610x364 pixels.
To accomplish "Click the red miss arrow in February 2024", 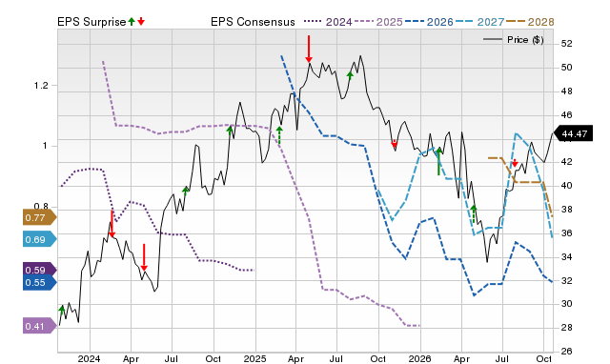I will [112, 224].
